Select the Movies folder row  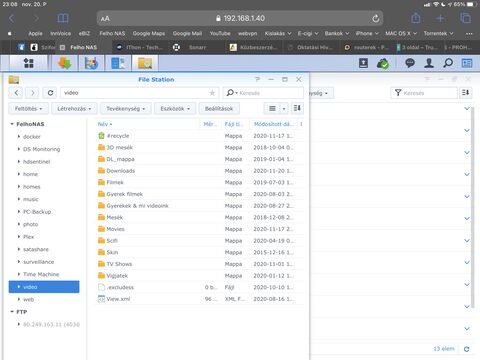point(199,229)
